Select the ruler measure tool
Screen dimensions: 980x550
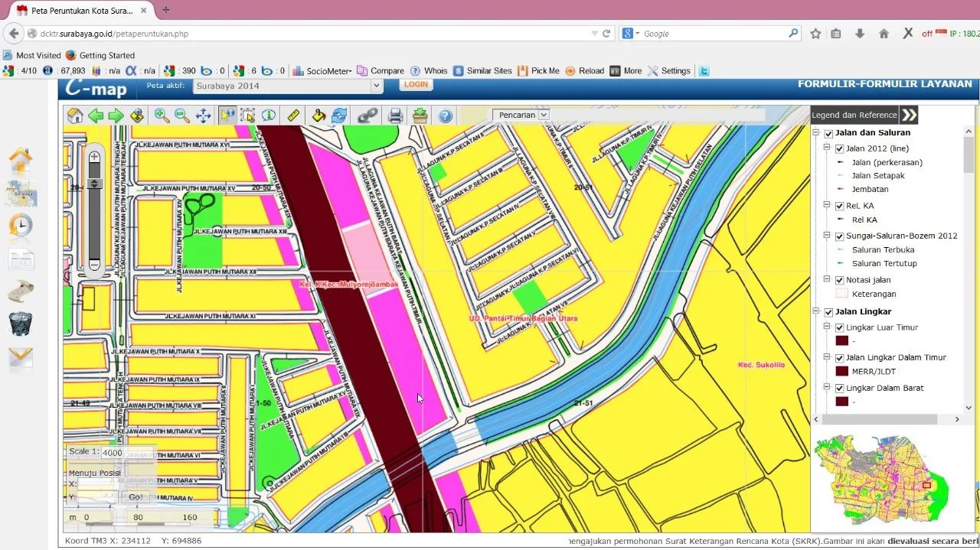click(293, 116)
